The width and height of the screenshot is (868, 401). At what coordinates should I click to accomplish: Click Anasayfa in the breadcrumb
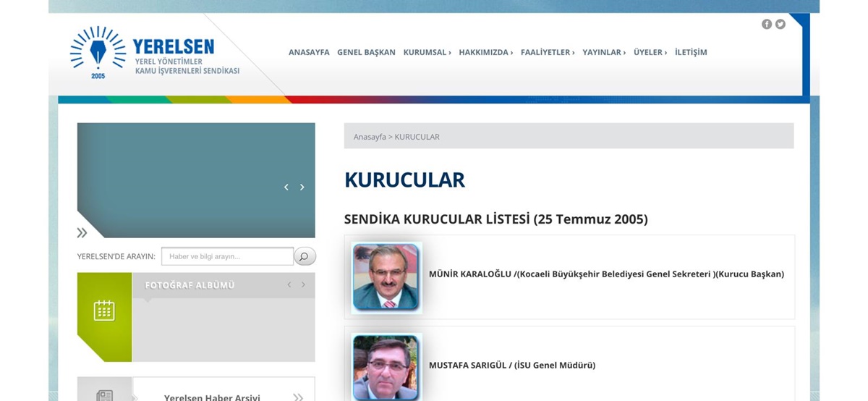[370, 137]
